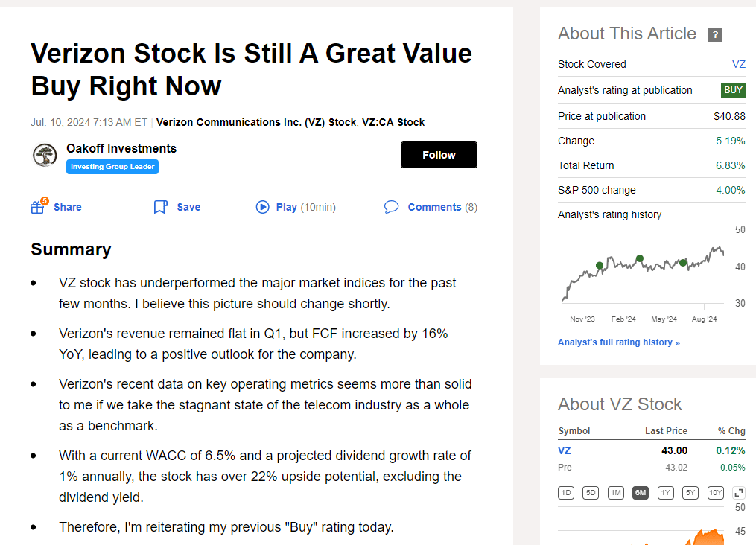Click the Save bookmark icon
This screenshot has height=545, width=756.
coord(160,207)
